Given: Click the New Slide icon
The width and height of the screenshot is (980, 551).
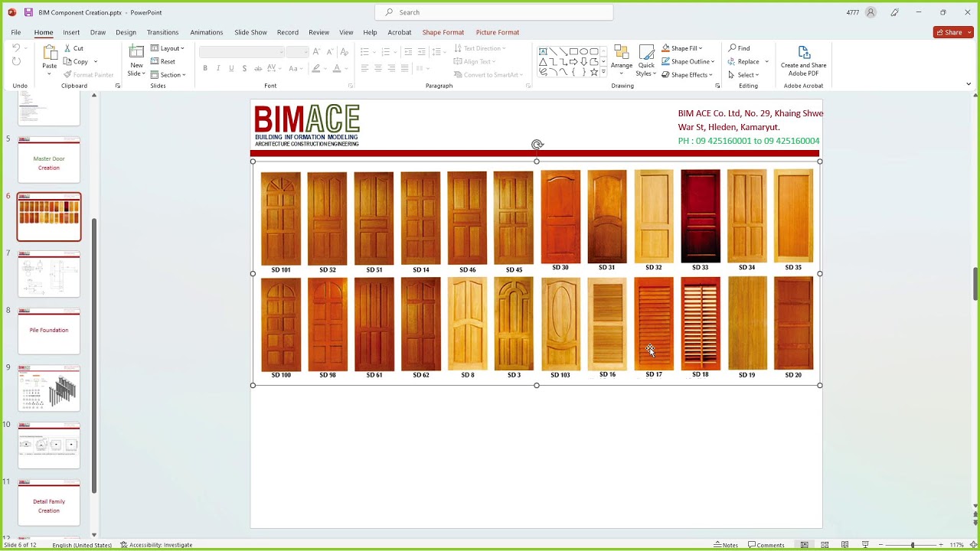Looking at the screenshot, I should (x=136, y=52).
